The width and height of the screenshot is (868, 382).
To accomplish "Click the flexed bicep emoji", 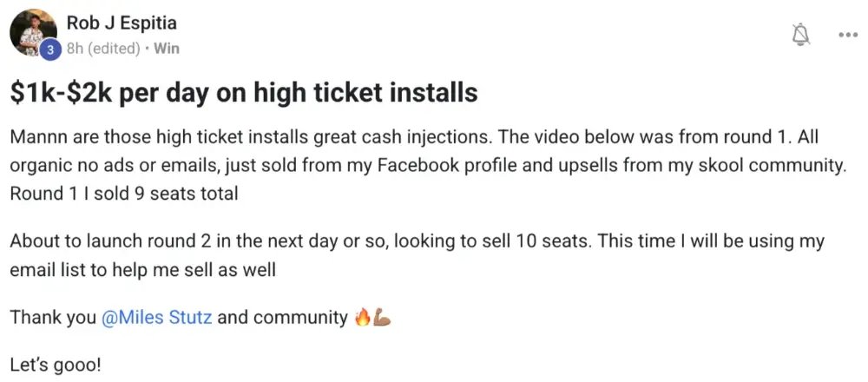I will tap(383, 317).
